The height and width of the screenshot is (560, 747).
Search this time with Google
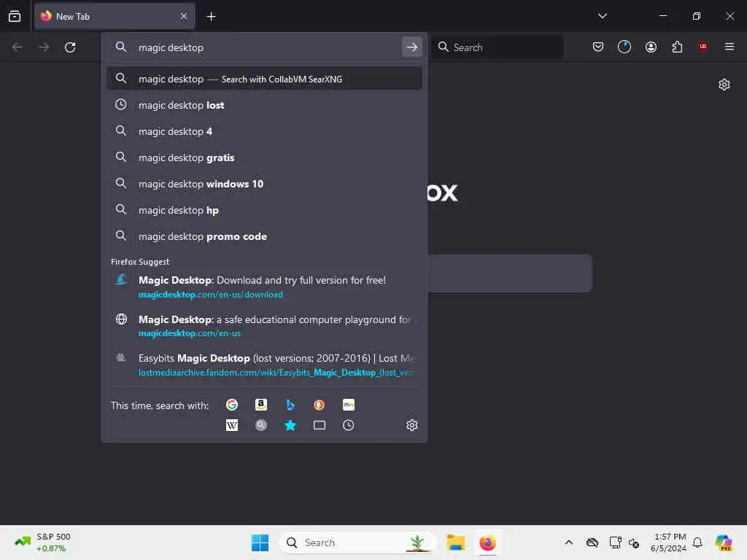232,405
